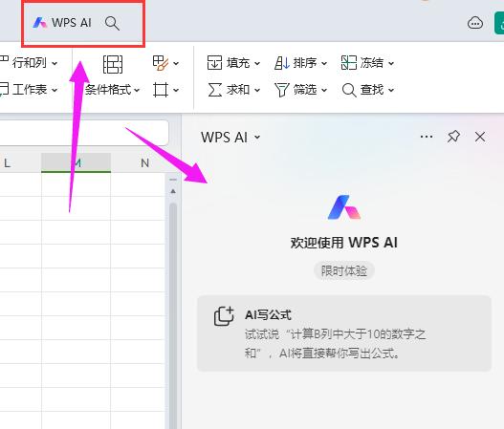The image size is (504, 429).
Task: Select the 条件格式 conditional format icon
Action: pos(113,64)
